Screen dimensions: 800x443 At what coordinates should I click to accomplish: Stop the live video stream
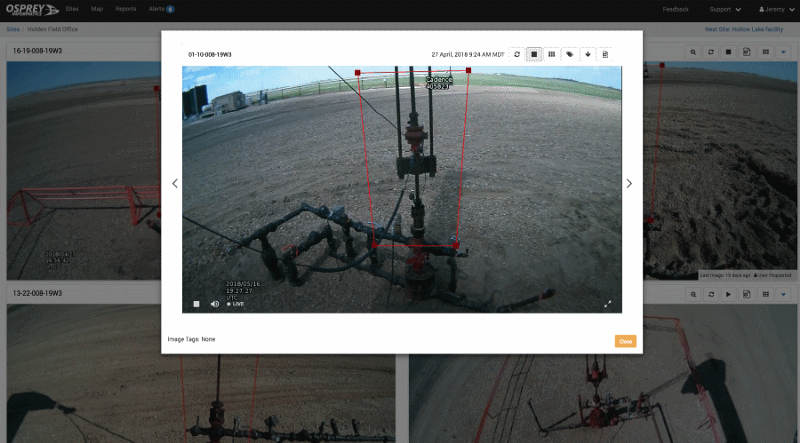[x=197, y=304]
